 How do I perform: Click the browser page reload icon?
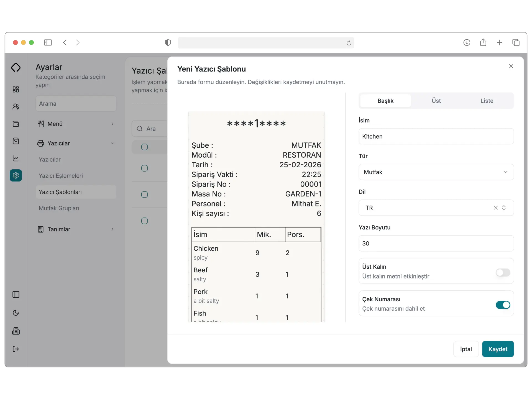click(x=349, y=43)
